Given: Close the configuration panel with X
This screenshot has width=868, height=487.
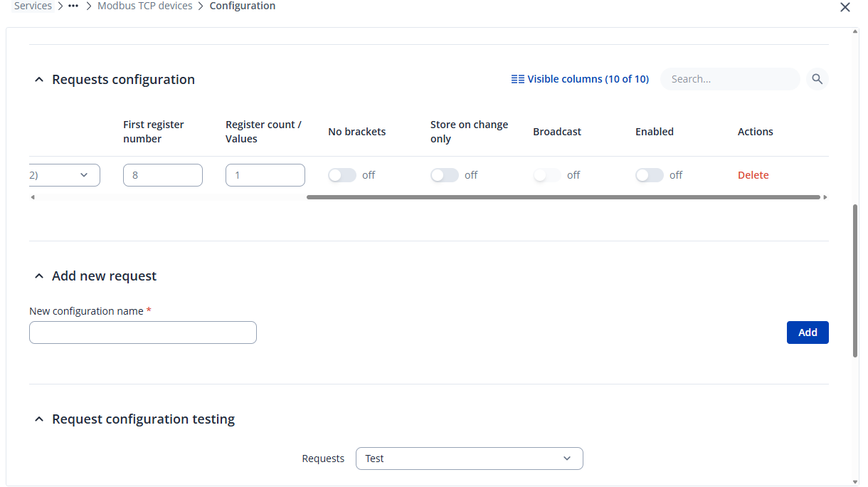Looking at the screenshot, I should (845, 7).
